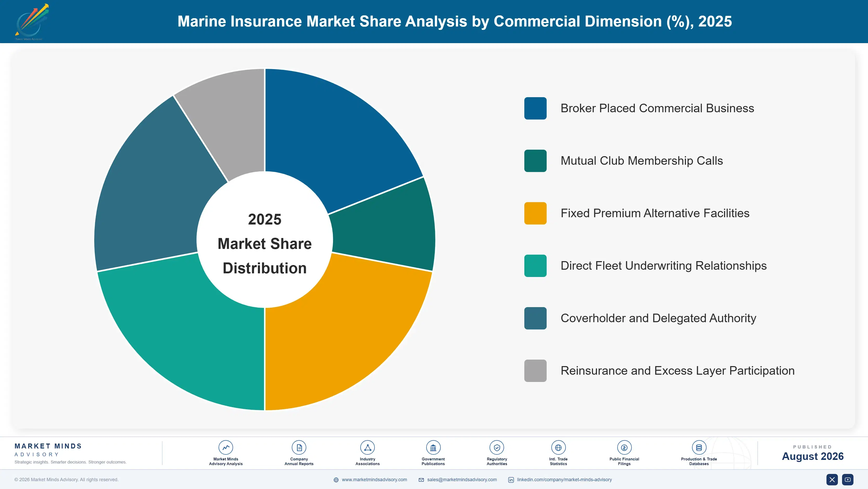
Task: Click the Reinsurance and Excess Layer Participation swatch
Action: (535, 371)
